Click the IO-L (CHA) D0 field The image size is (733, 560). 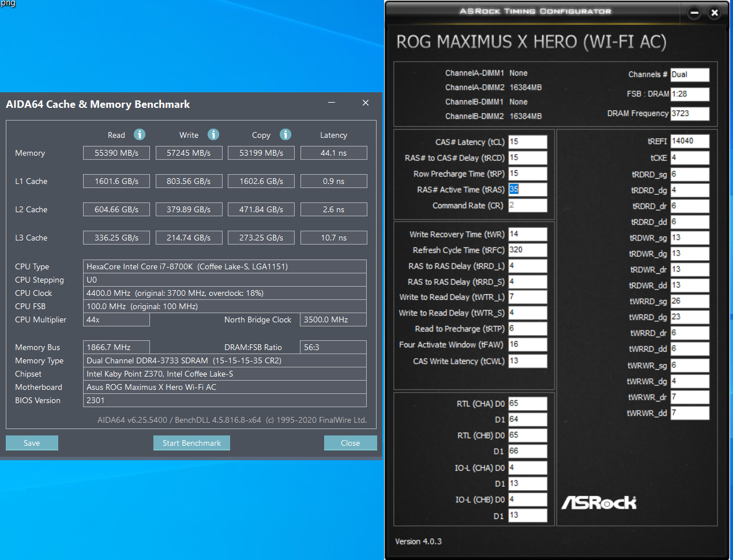(528, 468)
